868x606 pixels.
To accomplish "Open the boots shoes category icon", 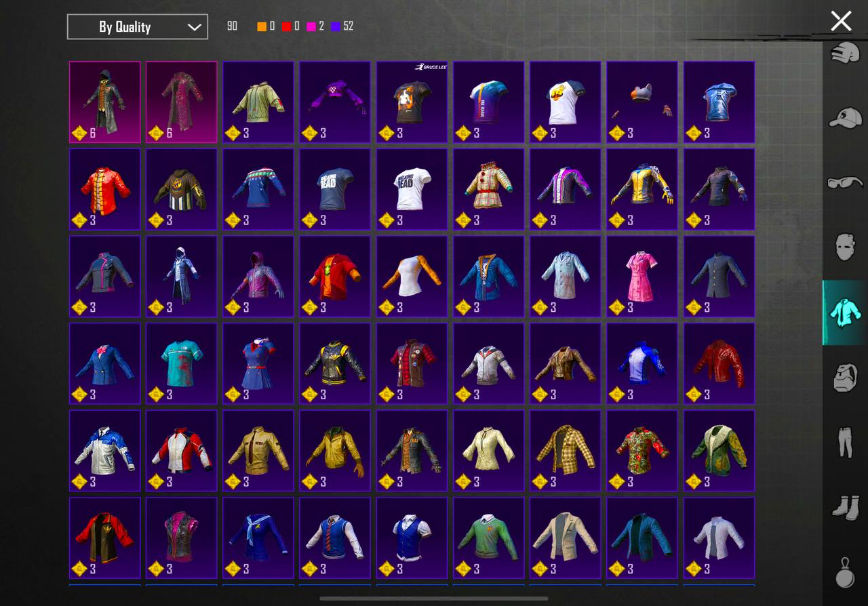I will pyautogui.click(x=845, y=507).
